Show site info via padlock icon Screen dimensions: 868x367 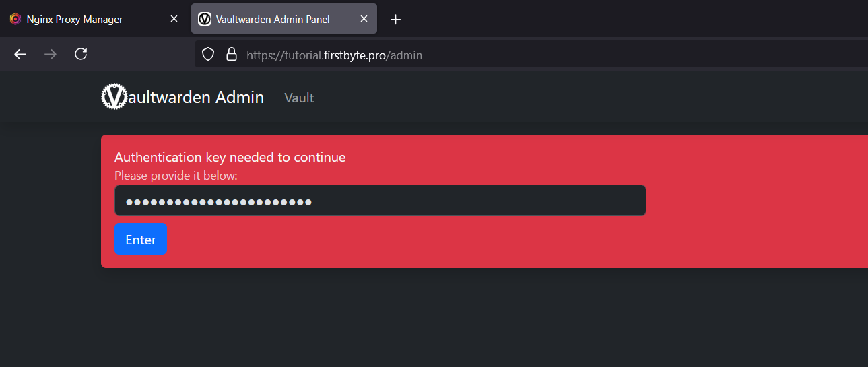(x=231, y=55)
